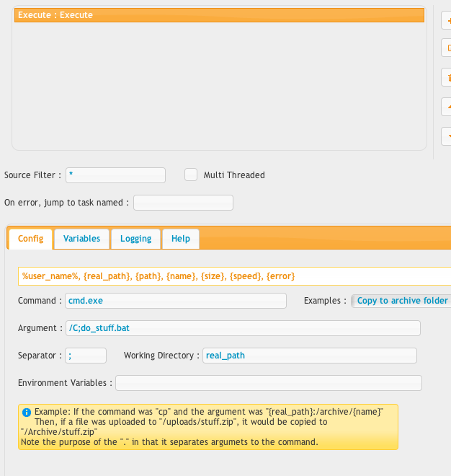Click the {speed} variable hint
This screenshot has width=451, height=476.
pos(245,276)
